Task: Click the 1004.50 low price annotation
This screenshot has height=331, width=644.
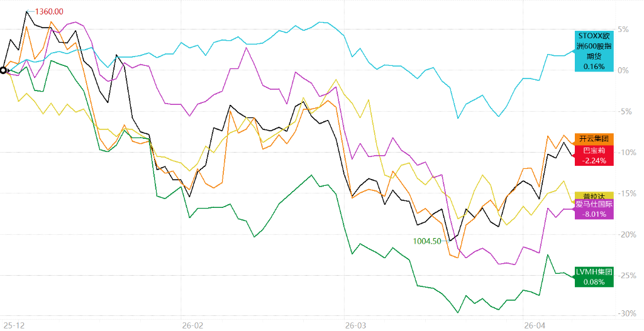Action: coord(427,241)
